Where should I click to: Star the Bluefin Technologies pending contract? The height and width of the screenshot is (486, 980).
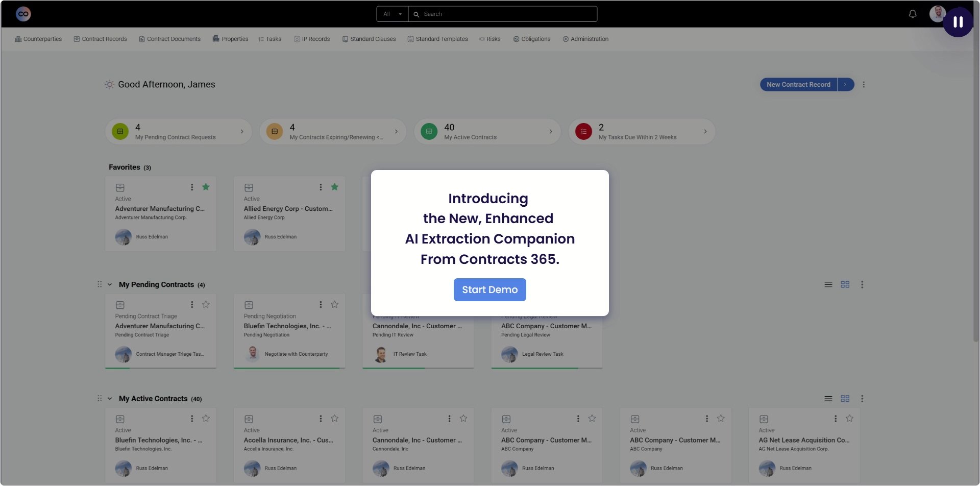[334, 305]
